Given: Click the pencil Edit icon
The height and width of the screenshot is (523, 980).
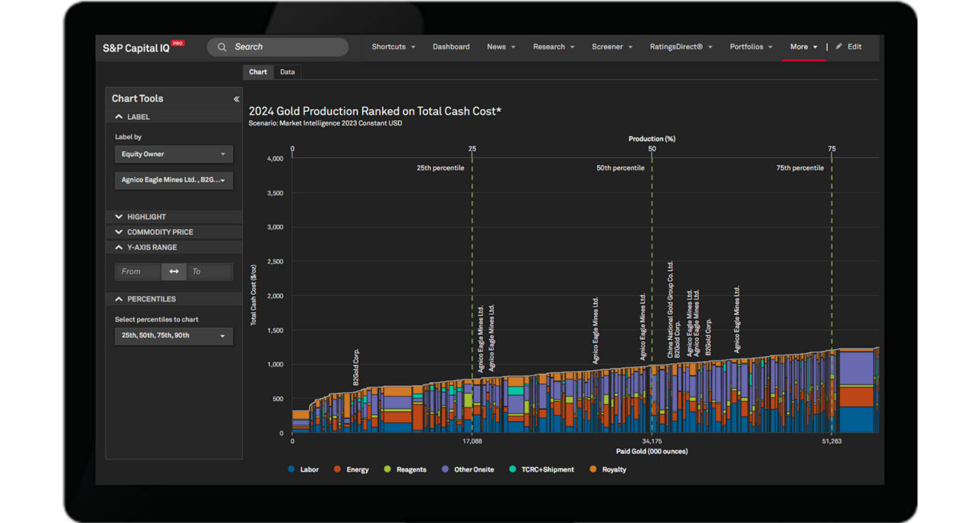Looking at the screenshot, I should tap(839, 47).
